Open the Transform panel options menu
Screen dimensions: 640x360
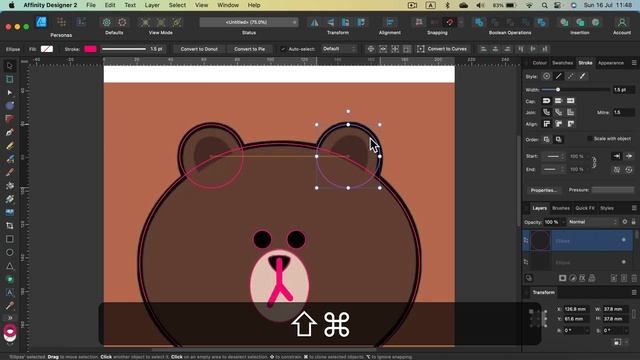(x=634, y=292)
